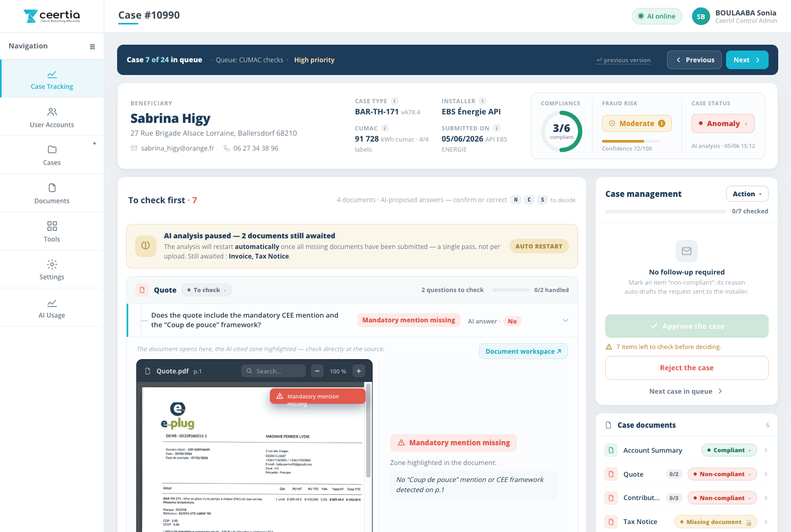Click the Account Summary document icon
This screenshot has height=532, width=791.
click(611, 450)
